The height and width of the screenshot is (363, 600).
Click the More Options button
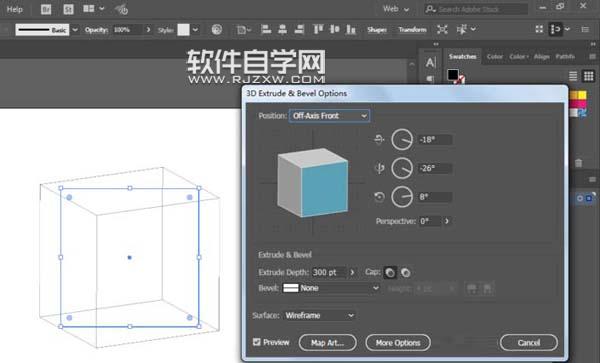click(398, 342)
